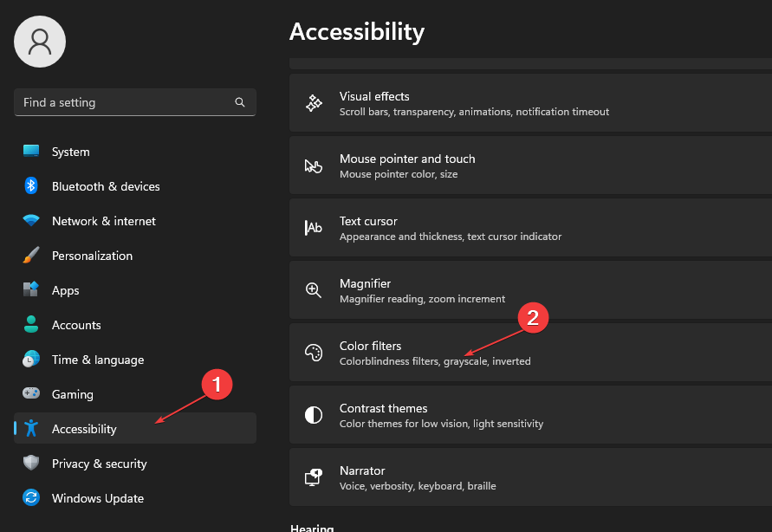Click the Magnifier magnifying glass icon
772x532 pixels.
click(314, 289)
